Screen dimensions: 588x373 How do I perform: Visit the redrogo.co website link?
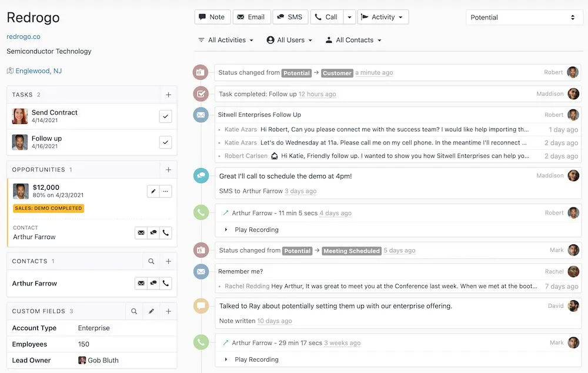(x=23, y=36)
